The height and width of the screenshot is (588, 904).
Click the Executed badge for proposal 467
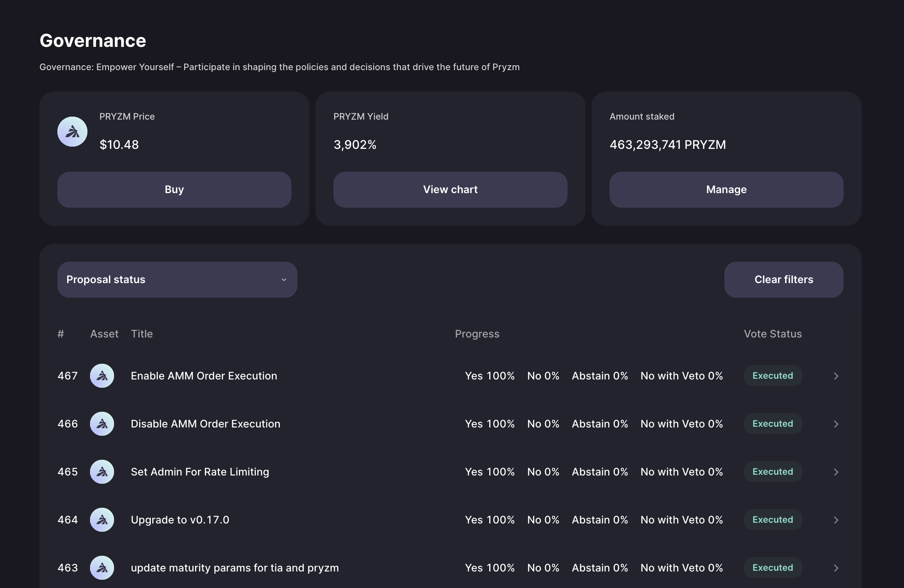pyautogui.click(x=773, y=376)
